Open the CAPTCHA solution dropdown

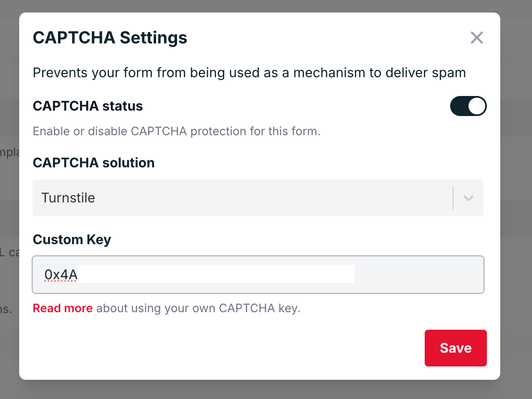[242, 198]
